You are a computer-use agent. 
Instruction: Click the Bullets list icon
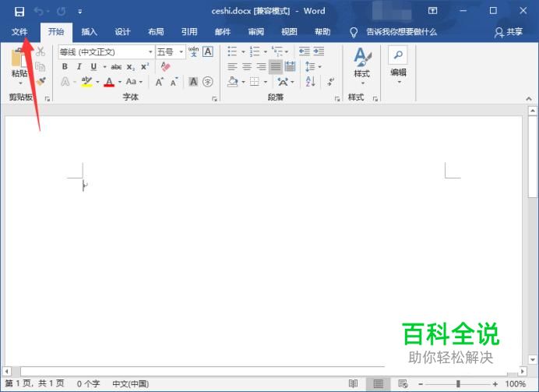click(x=232, y=51)
